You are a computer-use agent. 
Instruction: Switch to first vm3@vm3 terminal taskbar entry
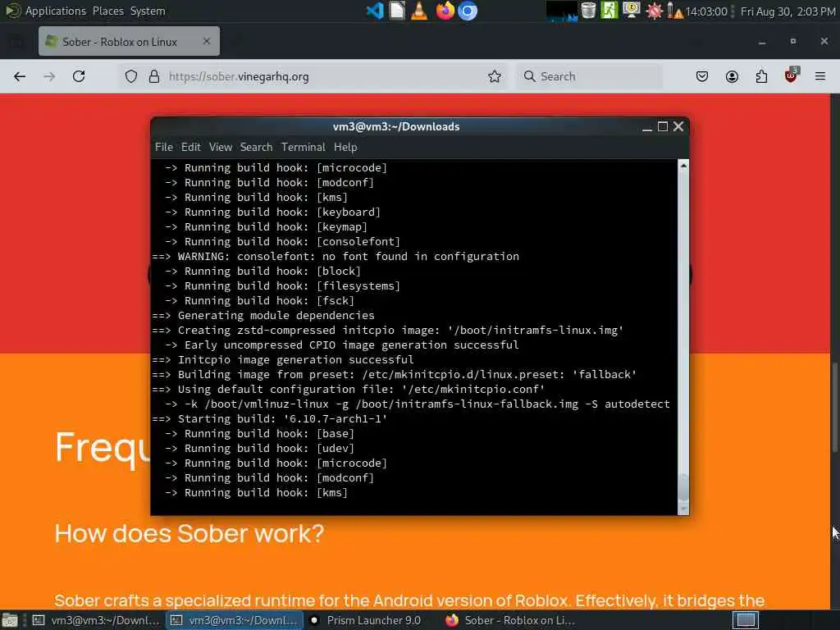[97, 620]
